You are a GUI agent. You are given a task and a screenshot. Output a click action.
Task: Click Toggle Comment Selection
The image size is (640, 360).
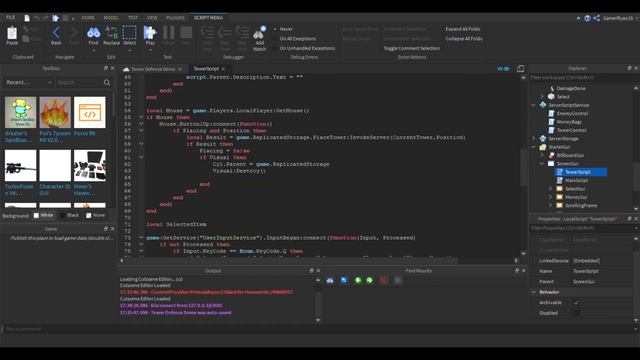pos(411,48)
